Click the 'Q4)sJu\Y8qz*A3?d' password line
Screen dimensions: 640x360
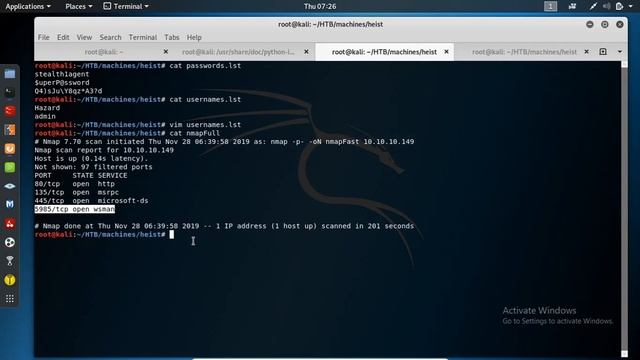tap(69, 91)
